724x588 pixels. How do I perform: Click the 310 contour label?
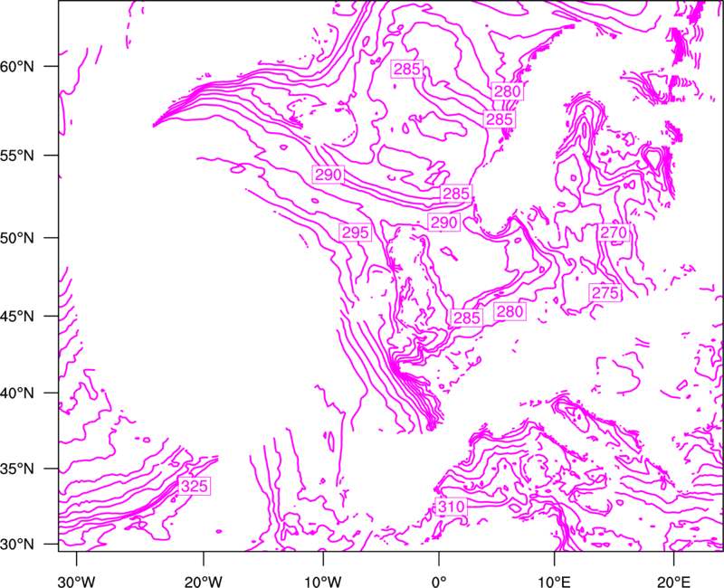pyautogui.click(x=451, y=507)
